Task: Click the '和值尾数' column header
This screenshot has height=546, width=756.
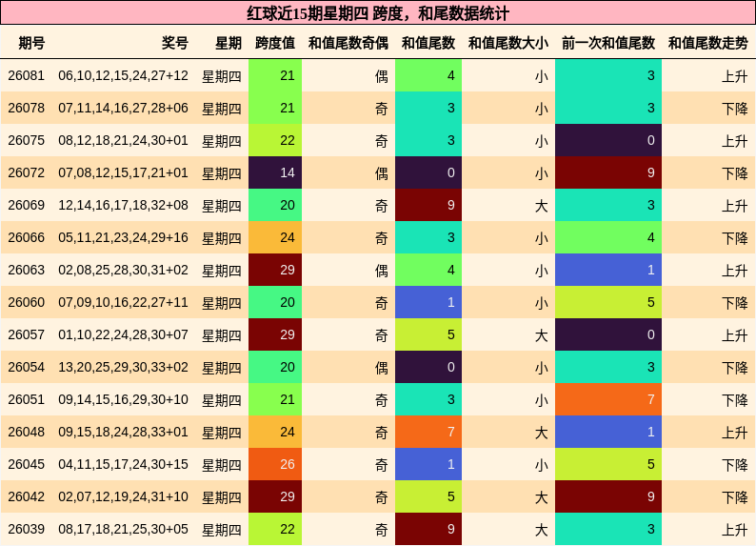Action: [428, 43]
